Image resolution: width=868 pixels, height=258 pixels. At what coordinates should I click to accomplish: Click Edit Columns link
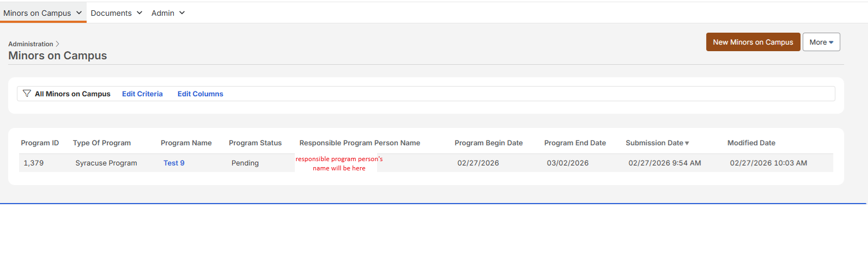click(x=200, y=94)
